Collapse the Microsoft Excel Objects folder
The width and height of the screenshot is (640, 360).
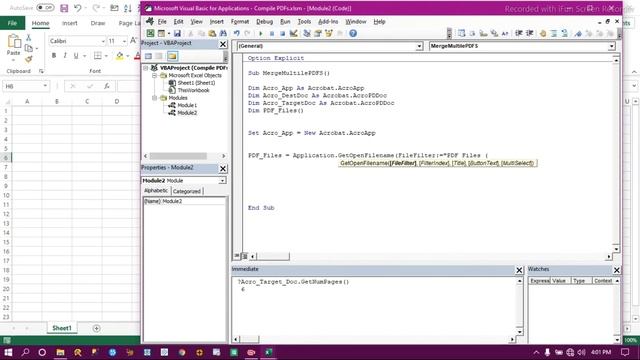[155, 76]
